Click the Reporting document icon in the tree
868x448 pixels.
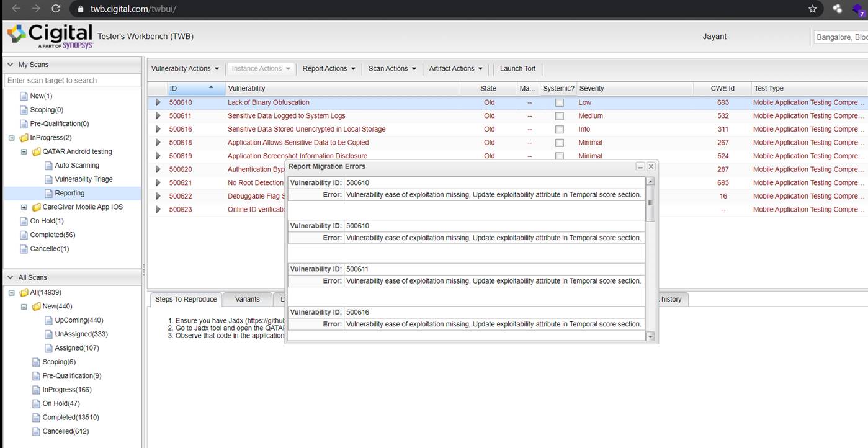[48, 194]
